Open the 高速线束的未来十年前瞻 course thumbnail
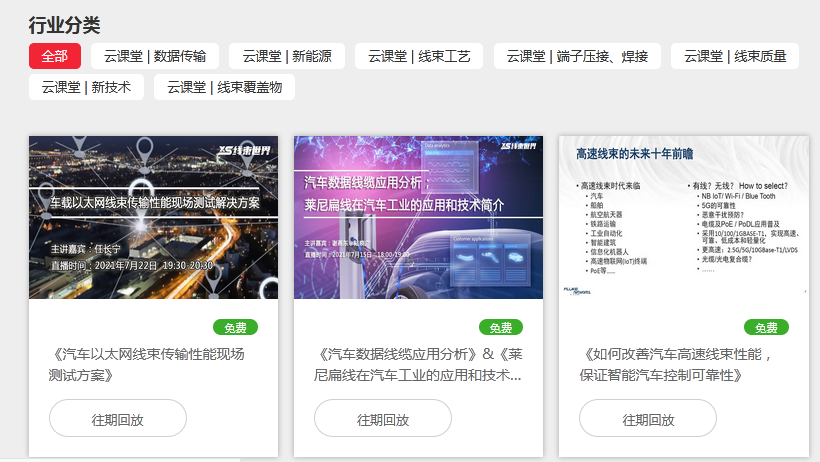The width and height of the screenshot is (820, 462). 684,217
